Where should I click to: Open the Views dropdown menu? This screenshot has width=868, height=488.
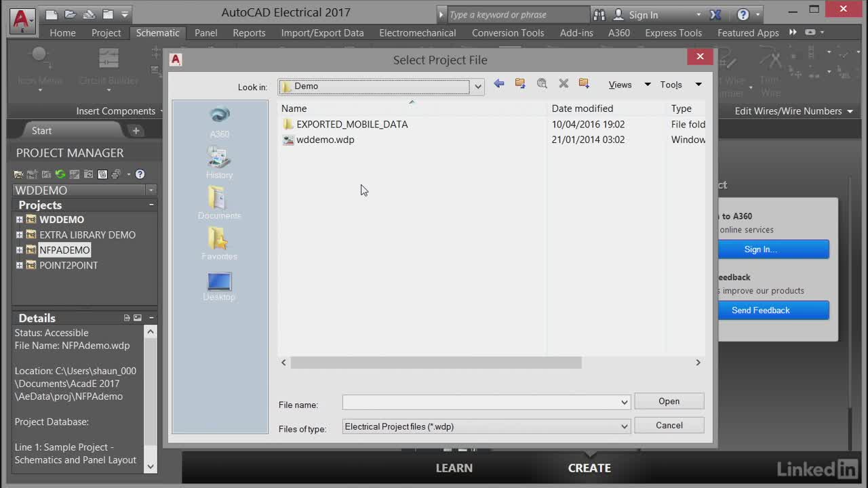(647, 85)
